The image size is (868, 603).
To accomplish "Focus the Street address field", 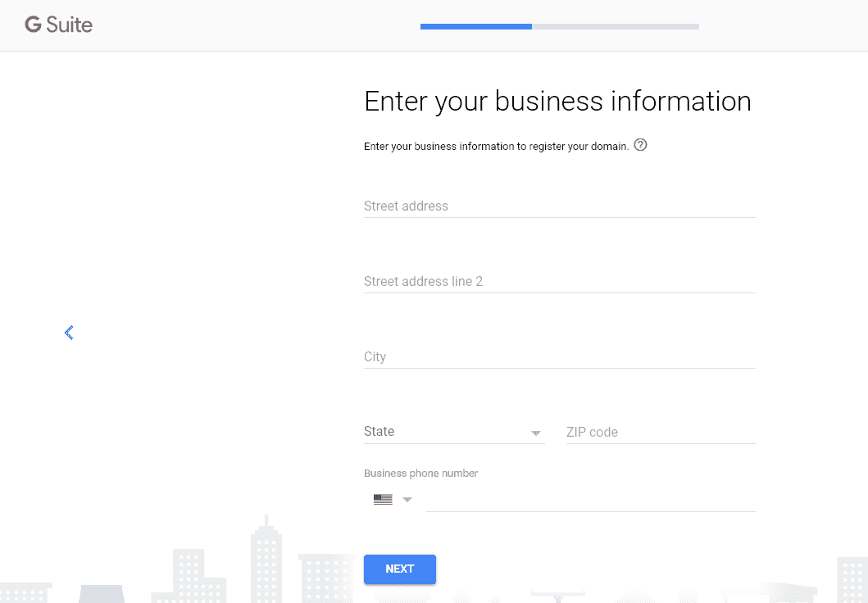I will (559, 206).
